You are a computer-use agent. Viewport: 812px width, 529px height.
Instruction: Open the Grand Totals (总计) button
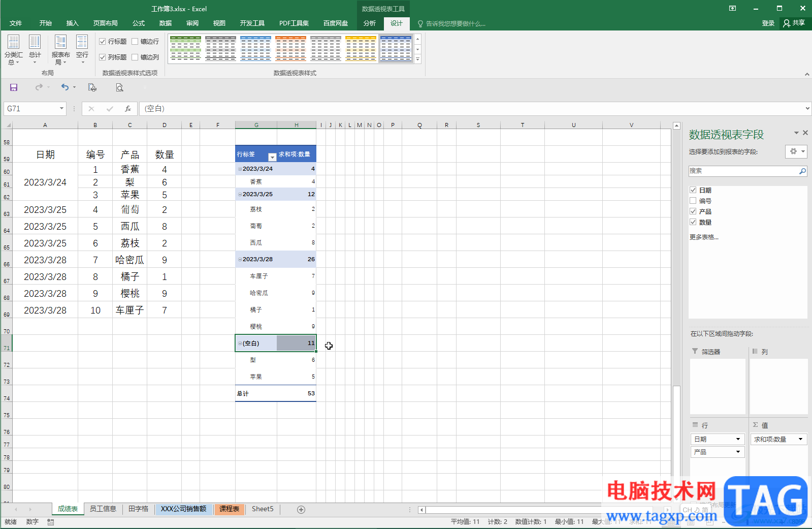click(x=35, y=50)
